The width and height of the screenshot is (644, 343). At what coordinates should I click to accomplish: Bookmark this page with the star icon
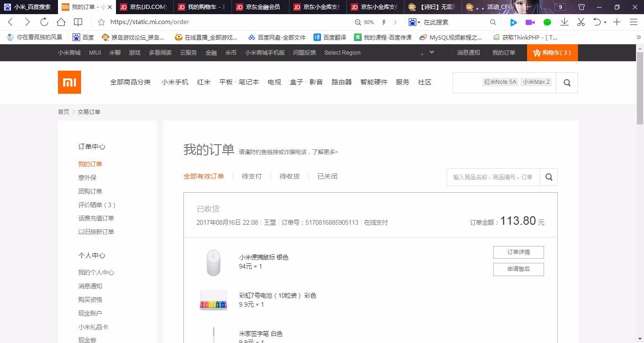coord(101,22)
